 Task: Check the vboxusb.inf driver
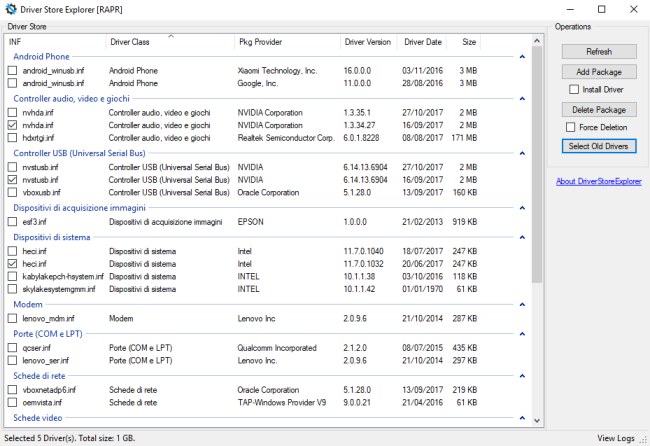click(x=12, y=192)
